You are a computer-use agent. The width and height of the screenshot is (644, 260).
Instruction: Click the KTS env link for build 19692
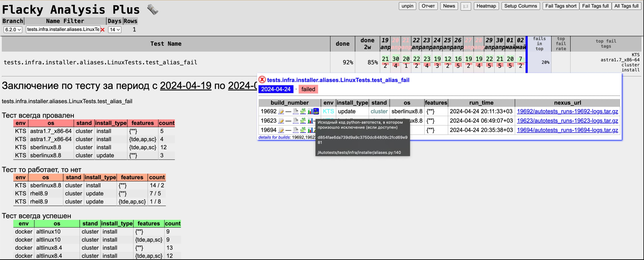(x=328, y=112)
